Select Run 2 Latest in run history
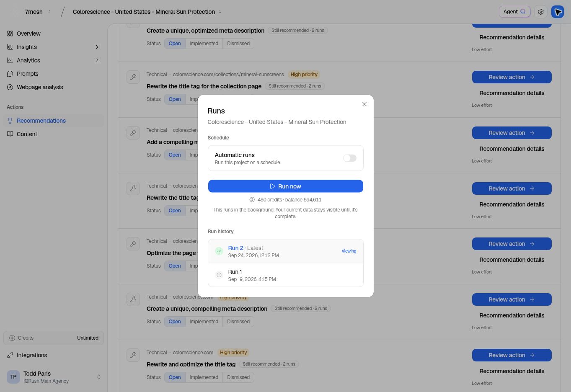571x392 pixels. (286, 251)
